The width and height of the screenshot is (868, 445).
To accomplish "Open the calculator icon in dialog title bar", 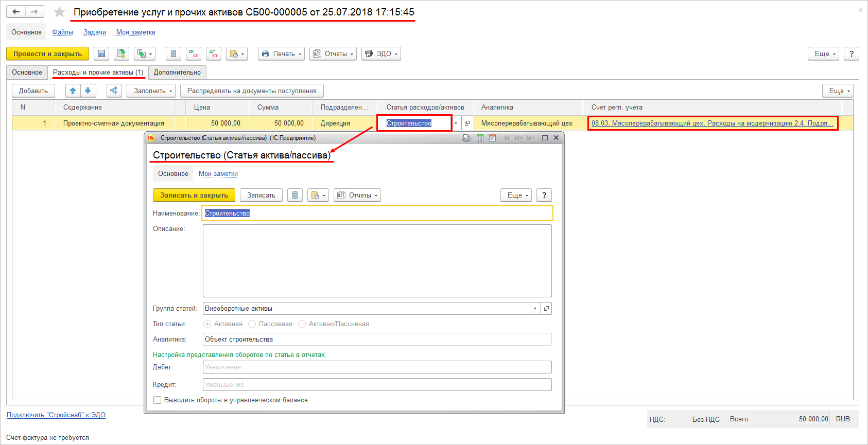I will coord(480,138).
